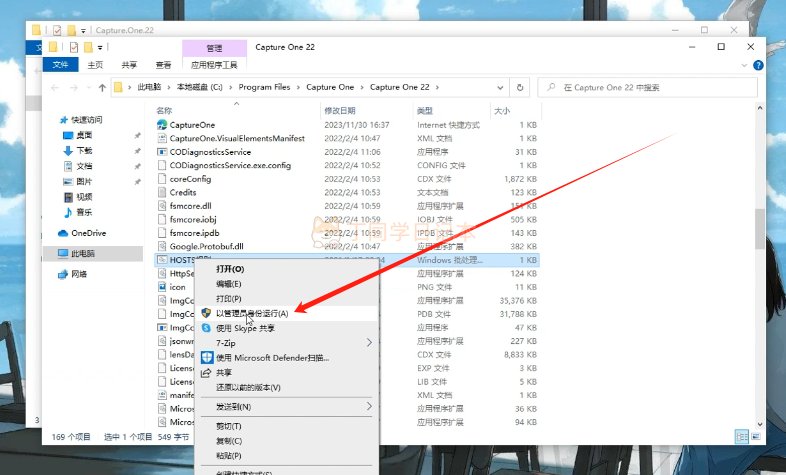Screen dimensions: 786x475
Task: Click the share icon beside 共享
Action: tap(206, 373)
